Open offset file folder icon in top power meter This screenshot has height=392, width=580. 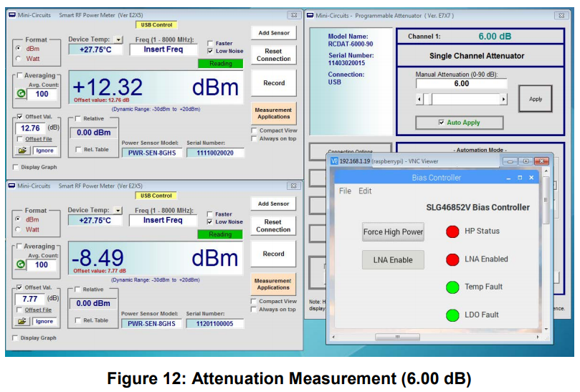pyautogui.click(x=22, y=150)
